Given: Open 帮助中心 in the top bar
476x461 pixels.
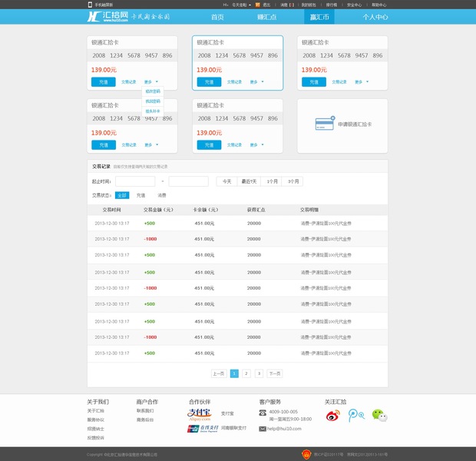Looking at the screenshot, I should tap(378, 5).
